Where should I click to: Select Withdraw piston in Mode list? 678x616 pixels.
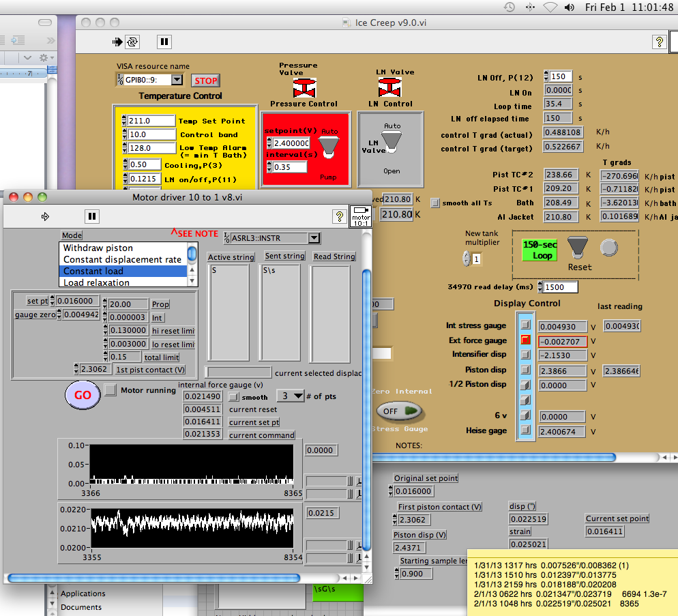[98, 248]
